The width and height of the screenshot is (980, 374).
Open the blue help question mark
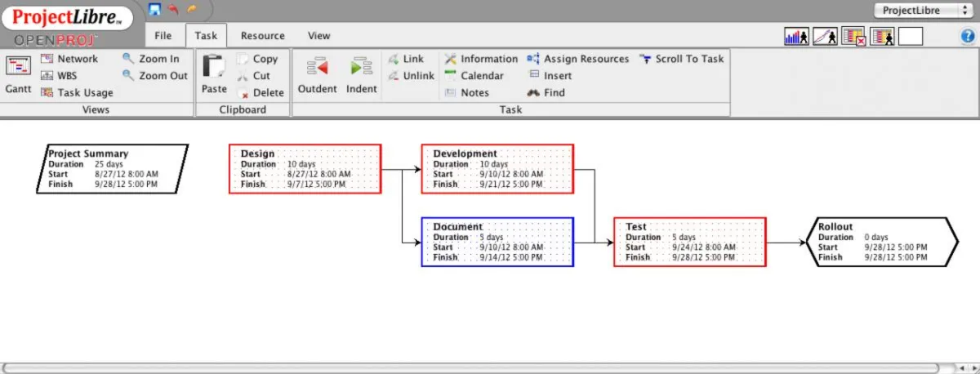coord(967,36)
